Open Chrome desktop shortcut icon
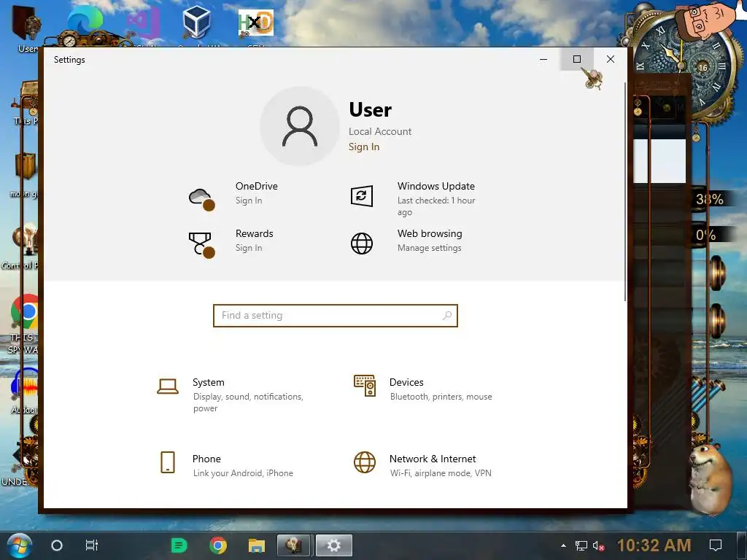The image size is (747, 560). (25, 311)
